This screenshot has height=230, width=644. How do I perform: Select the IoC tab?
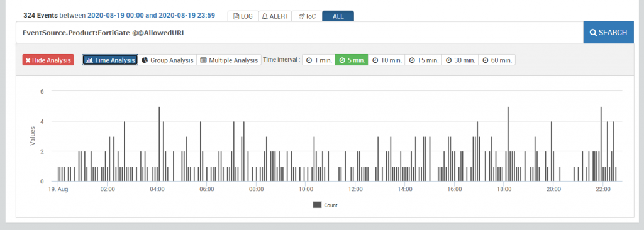(307, 16)
